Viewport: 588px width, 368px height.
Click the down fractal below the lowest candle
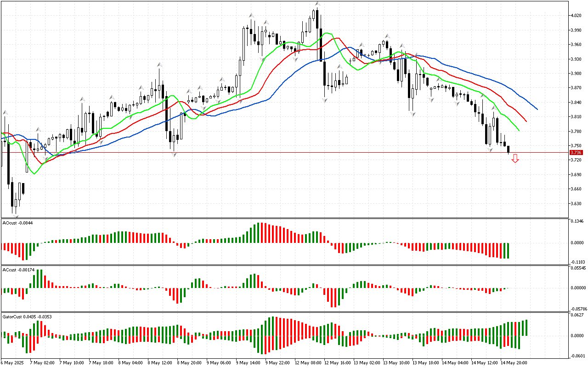pos(16,216)
